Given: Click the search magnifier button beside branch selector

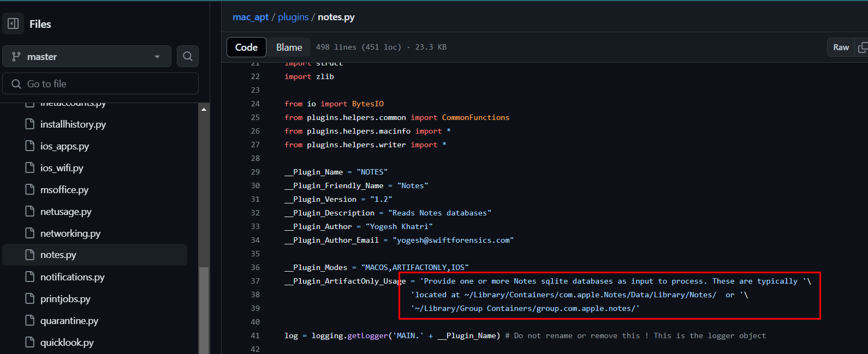Looking at the screenshot, I should coord(187,56).
